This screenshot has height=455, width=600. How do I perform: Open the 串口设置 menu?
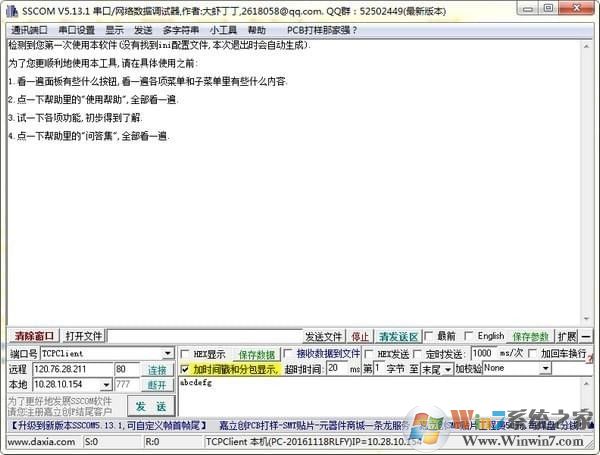(75, 30)
